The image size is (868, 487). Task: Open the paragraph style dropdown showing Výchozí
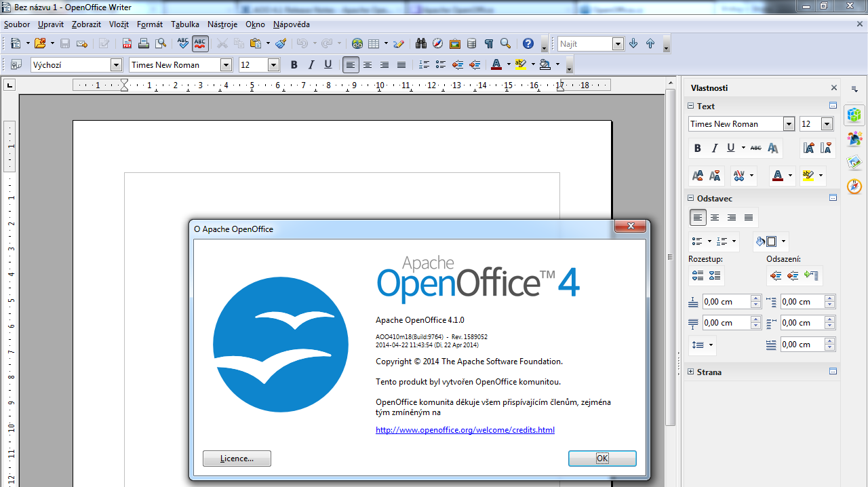[x=116, y=64]
